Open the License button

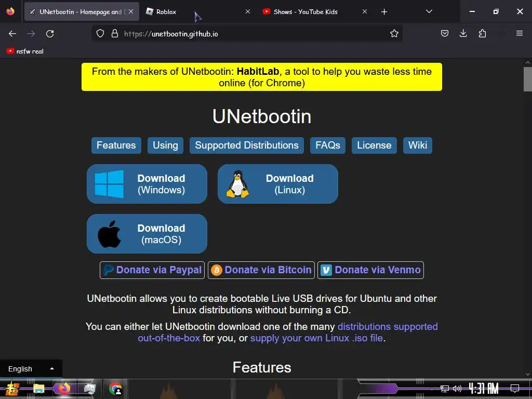pyautogui.click(x=374, y=145)
